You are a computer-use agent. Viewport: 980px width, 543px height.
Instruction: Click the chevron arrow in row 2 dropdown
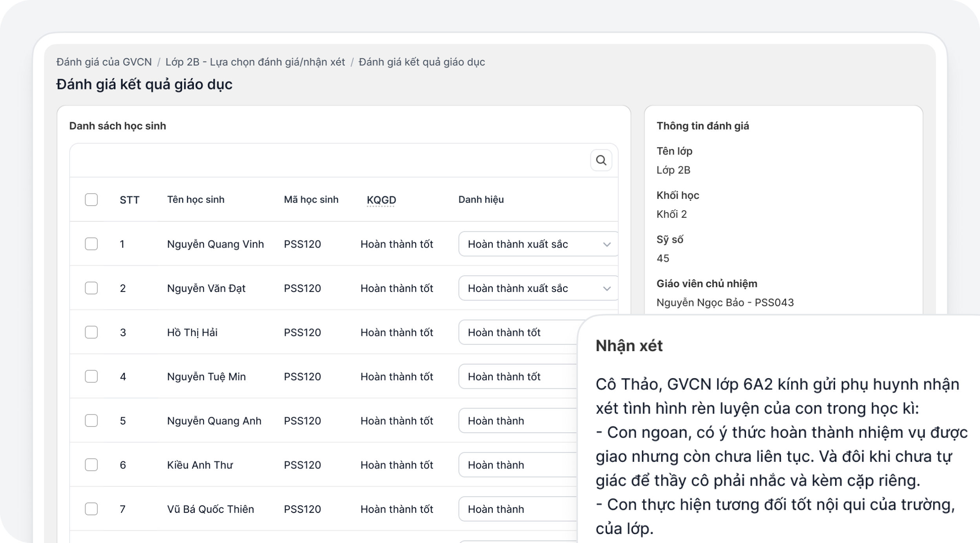click(x=607, y=289)
